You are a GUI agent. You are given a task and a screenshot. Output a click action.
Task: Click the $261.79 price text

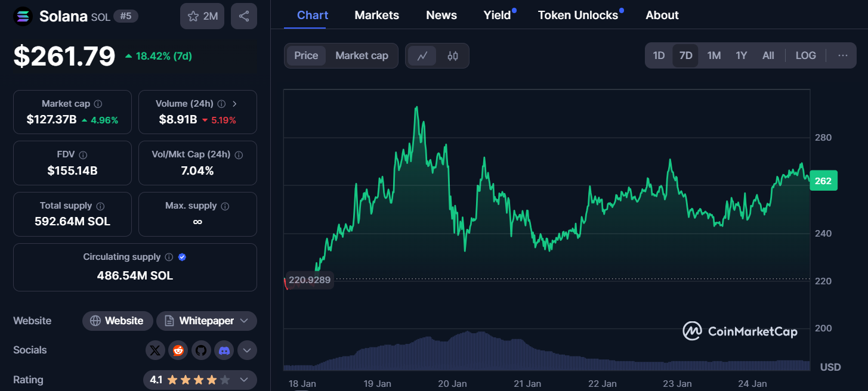click(x=64, y=56)
